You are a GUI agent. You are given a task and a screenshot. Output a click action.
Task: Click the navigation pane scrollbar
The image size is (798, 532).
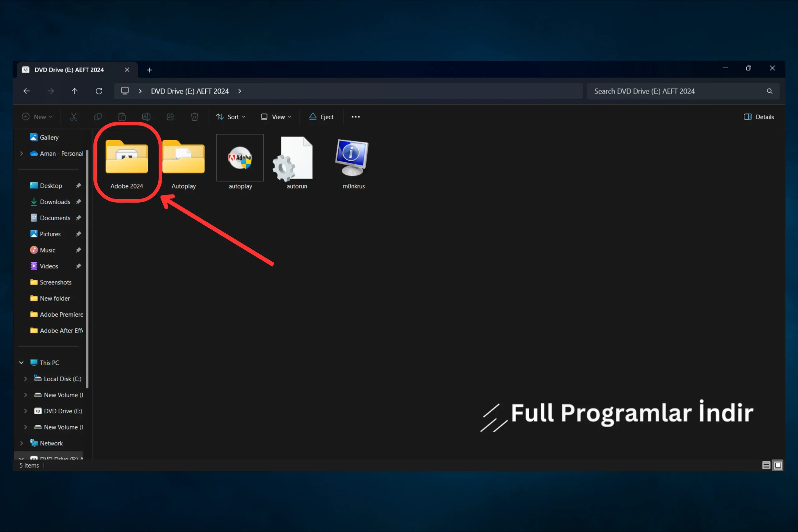[x=87, y=269]
